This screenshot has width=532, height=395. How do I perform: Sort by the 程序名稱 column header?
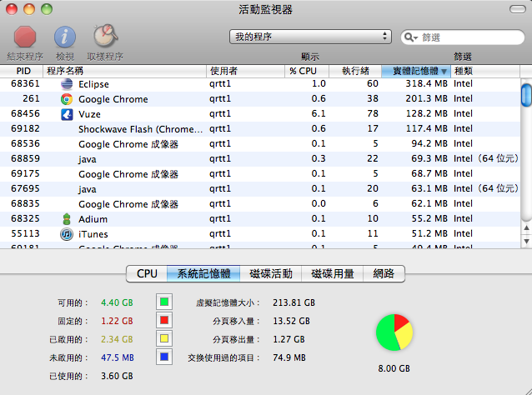point(124,71)
